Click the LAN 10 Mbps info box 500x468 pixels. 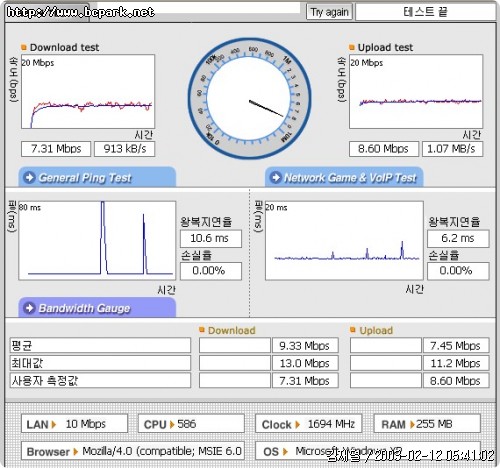[x=74, y=424]
